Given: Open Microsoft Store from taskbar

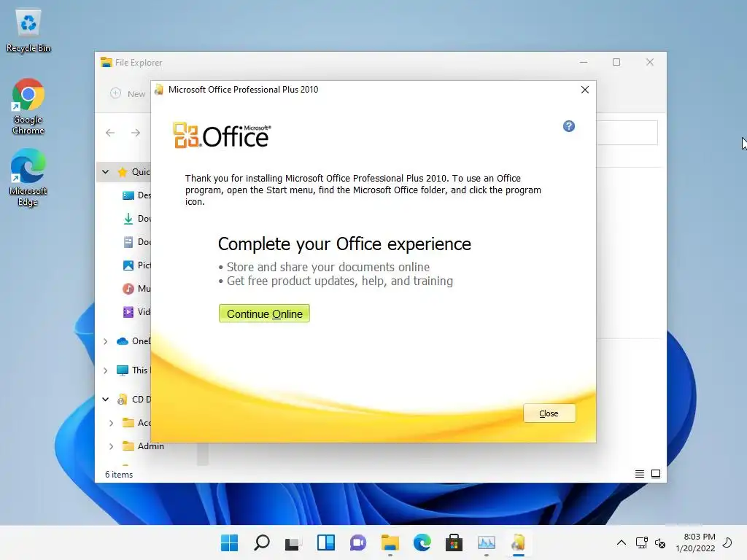Looking at the screenshot, I should pos(454,542).
